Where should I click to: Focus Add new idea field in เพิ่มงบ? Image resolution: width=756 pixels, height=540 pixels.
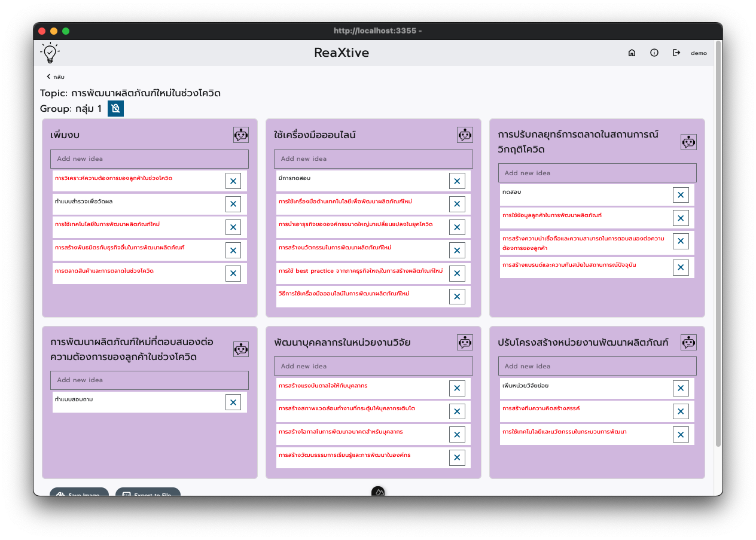pos(150,159)
